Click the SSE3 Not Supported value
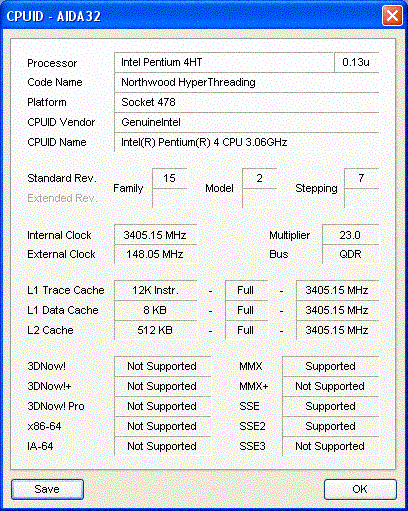The image size is (408, 511). point(330,446)
